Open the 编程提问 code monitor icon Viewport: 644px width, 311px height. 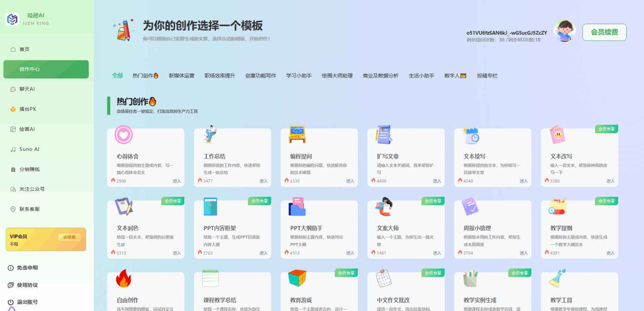coord(297,135)
